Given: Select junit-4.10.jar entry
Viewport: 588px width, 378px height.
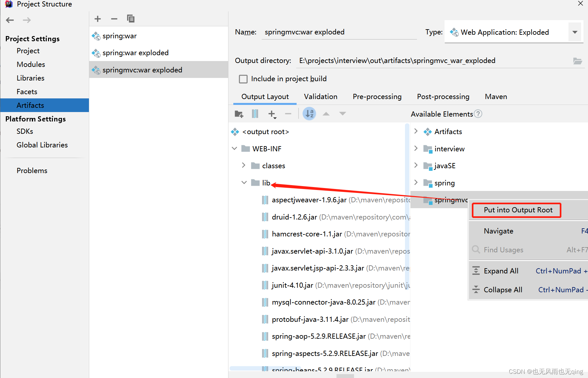Looking at the screenshot, I should pyautogui.click(x=336, y=285).
